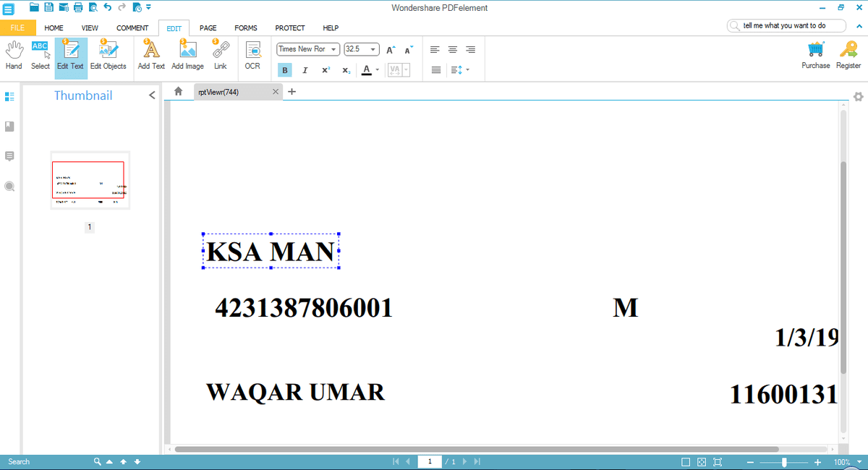Collapse the Thumbnail panel
This screenshot has height=470, width=868.
click(x=152, y=95)
